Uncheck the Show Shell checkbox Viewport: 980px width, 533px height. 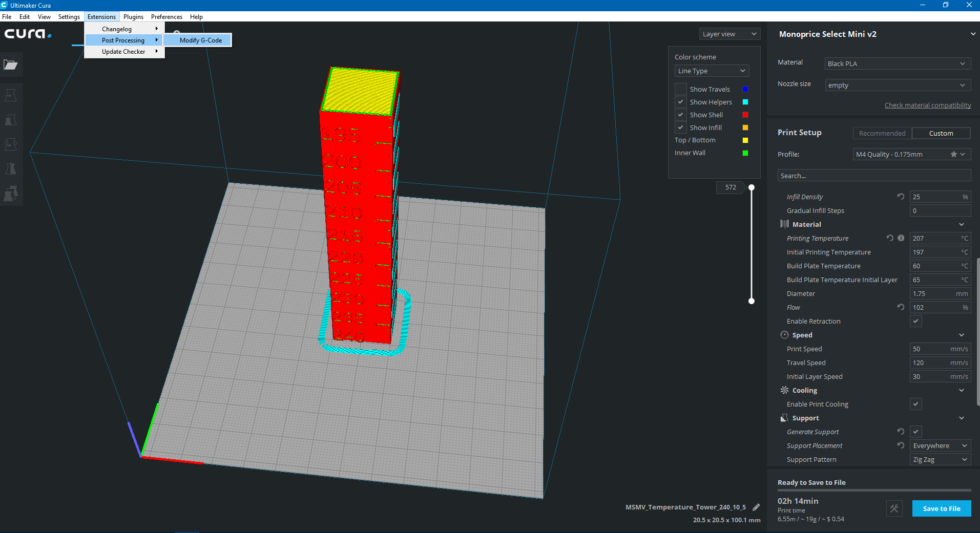click(x=681, y=115)
